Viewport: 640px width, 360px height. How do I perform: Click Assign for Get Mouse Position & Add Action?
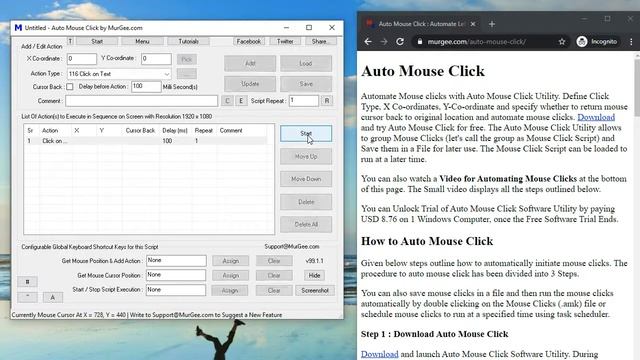click(231, 261)
